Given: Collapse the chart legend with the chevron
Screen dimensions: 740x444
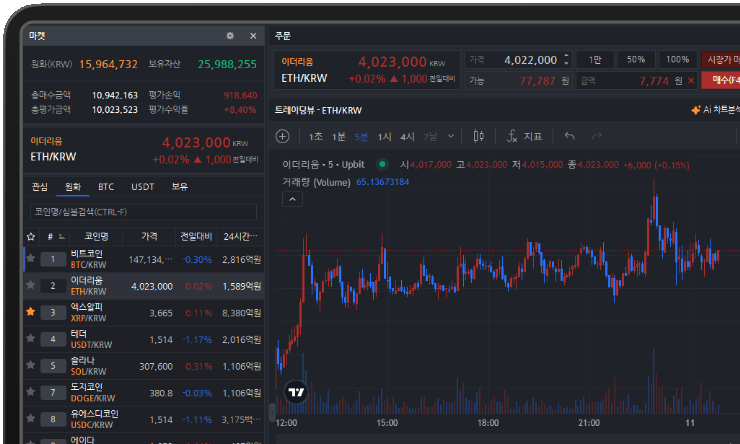Looking at the screenshot, I should tap(292, 199).
